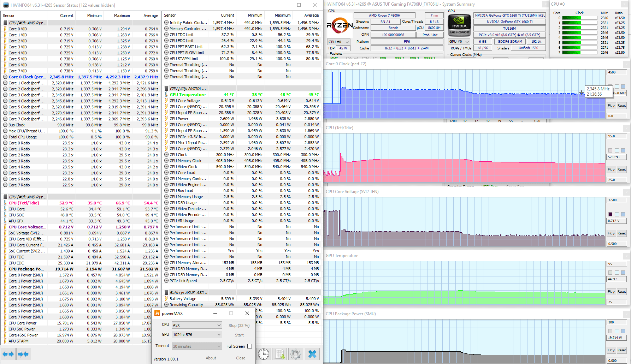Click lightning icon beside GPU Core Voltage
The image size is (631, 364).
click(x=166, y=101)
